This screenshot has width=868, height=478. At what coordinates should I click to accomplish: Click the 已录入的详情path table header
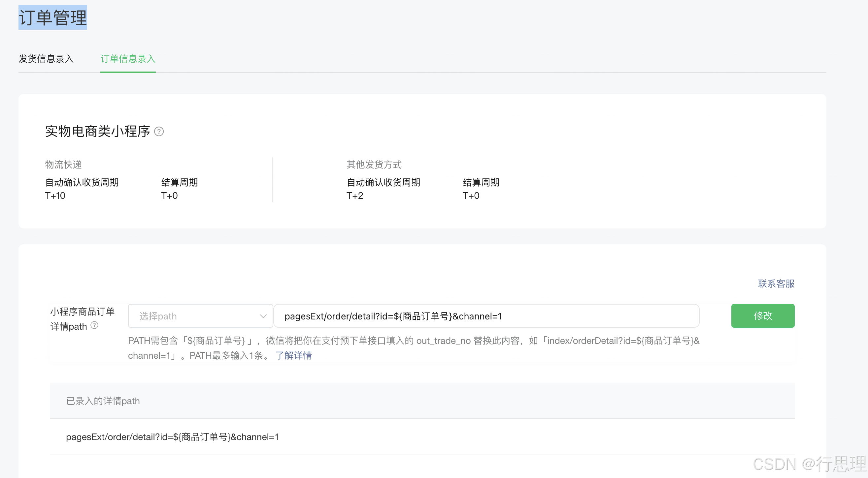tap(103, 401)
